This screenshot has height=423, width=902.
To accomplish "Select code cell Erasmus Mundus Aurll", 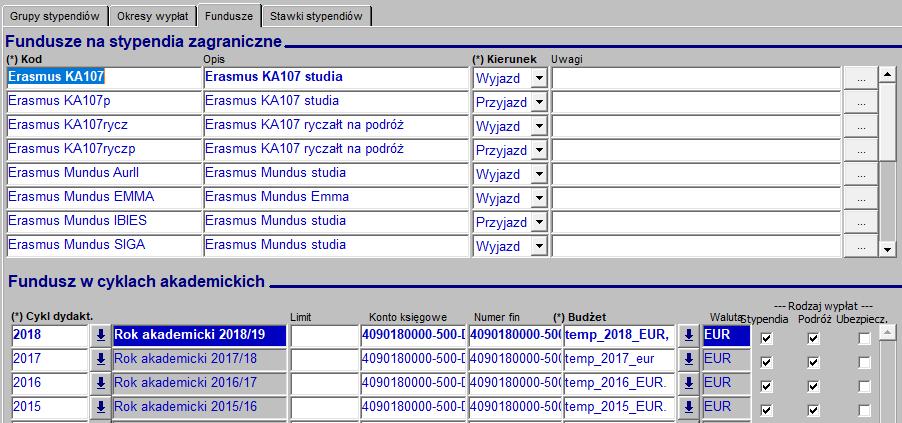I will tap(104, 174).
